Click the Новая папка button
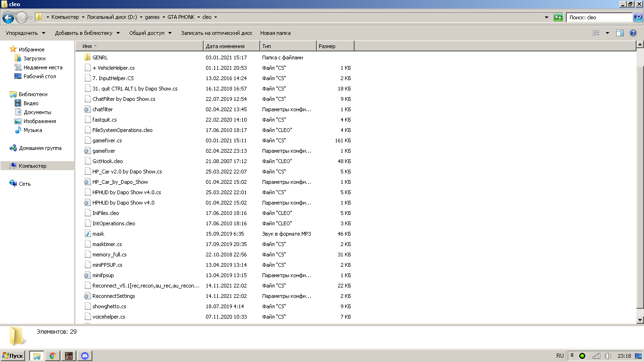Image resolution: width=644 pixels, height=362 pixels. pos(275,33)
